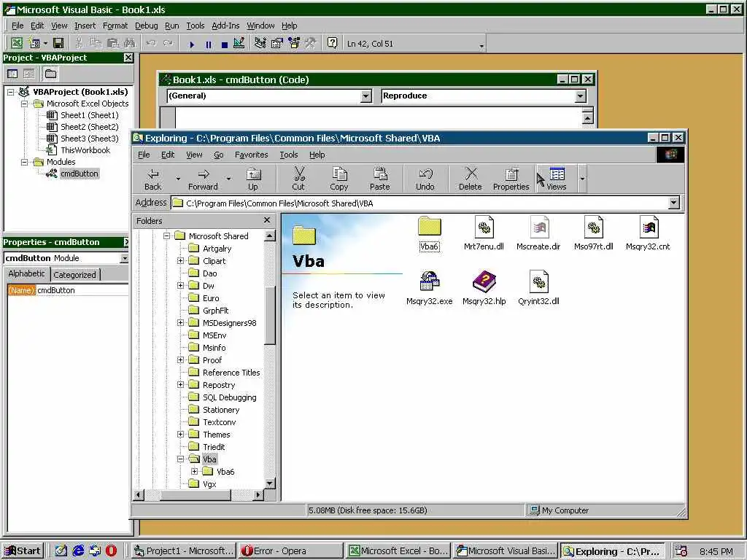The image size is (747, 560).
Task: Close the Project - VBAProject panel
Action: 128,58
